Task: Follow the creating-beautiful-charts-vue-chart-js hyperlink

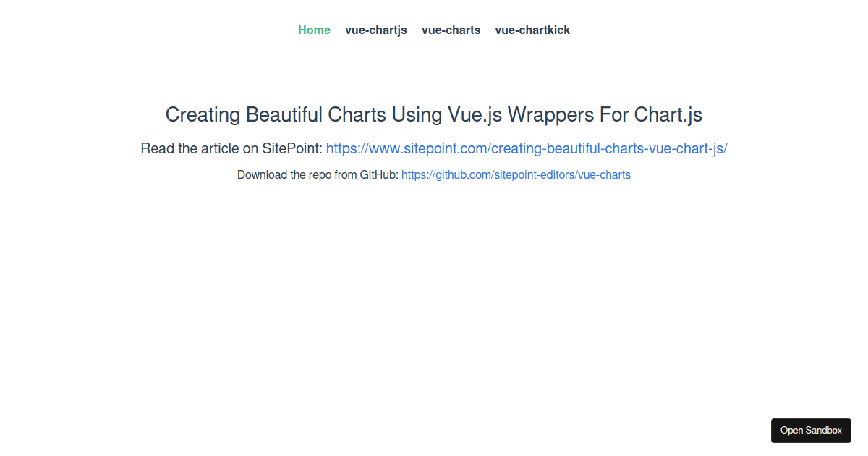Action: [527, 148]
